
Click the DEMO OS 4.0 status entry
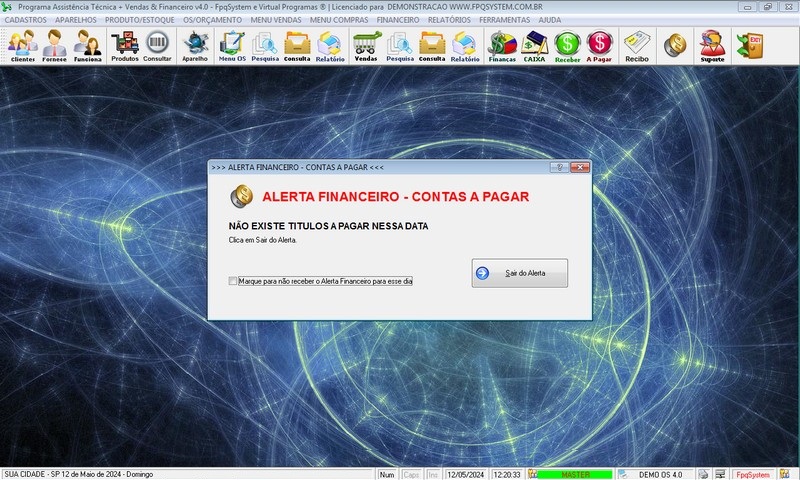coord(660,474)
